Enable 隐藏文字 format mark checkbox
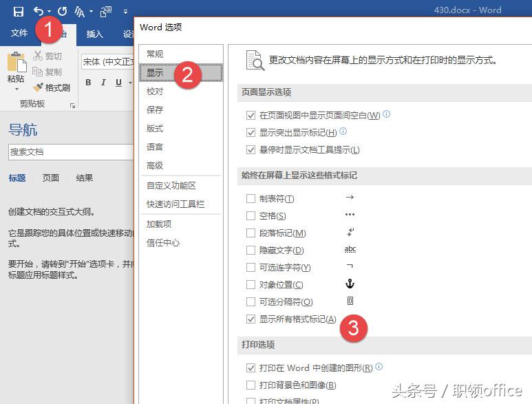 tap(251, 251)
